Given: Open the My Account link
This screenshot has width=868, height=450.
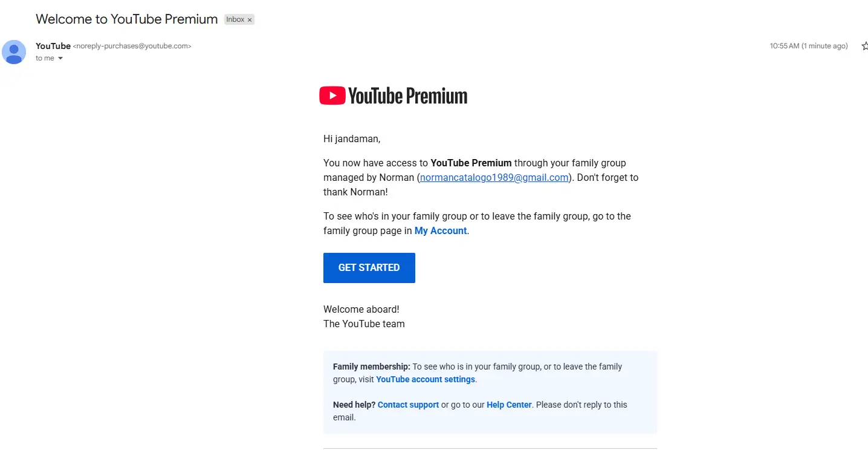Looking at the screenshot, I should (441, 230).
